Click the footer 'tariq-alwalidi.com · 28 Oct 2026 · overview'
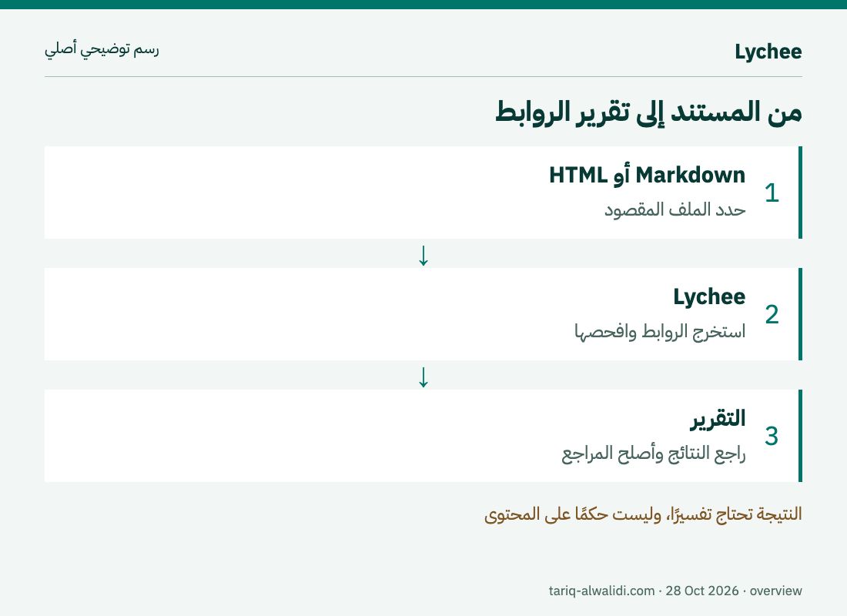This screenshot has height=616, width=847. tap(675, 591)
